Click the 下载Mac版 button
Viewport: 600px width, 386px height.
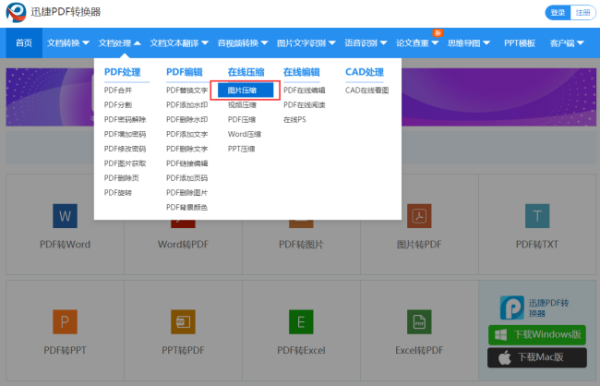tap(537, 358)
